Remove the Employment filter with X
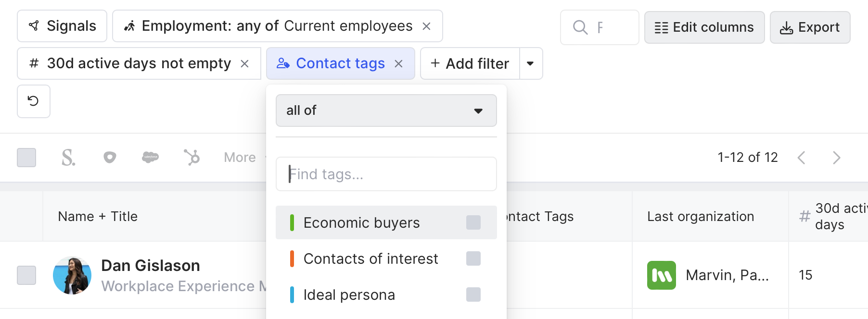868x319 pixels. (x=426, y=26)
